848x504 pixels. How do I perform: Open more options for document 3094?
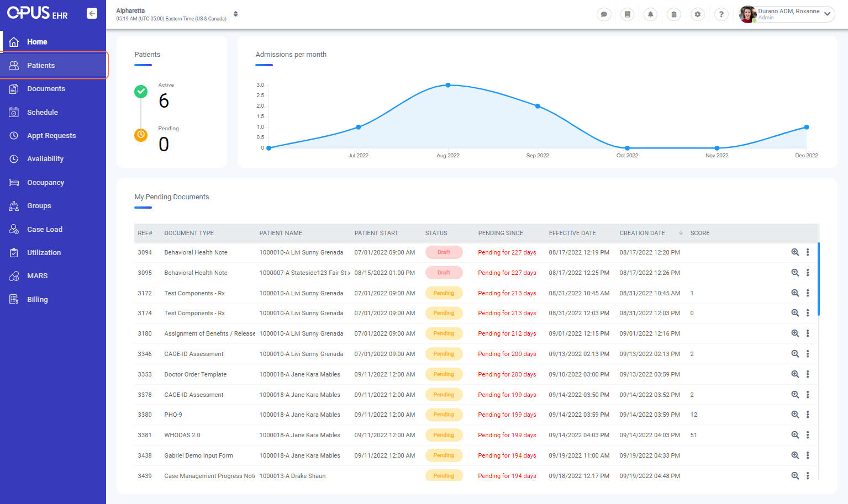click(x=808, y=252)
